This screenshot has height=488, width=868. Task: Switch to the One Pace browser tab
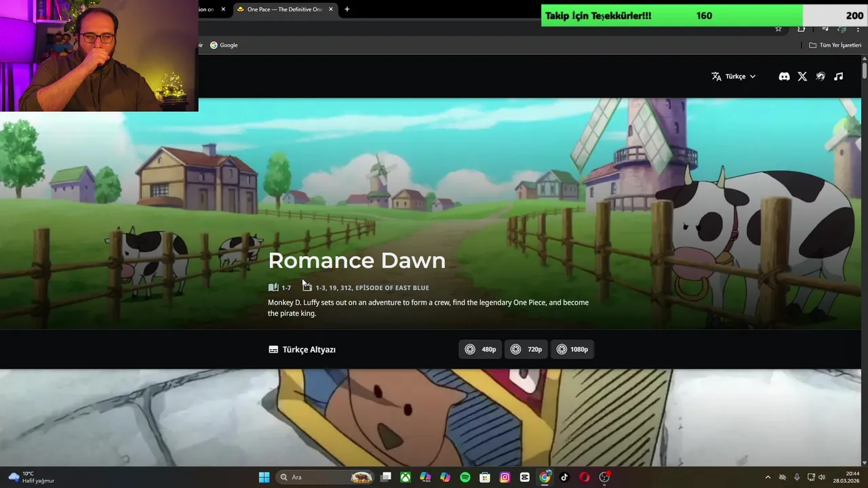pyautogui.click(x=285, y=9)
